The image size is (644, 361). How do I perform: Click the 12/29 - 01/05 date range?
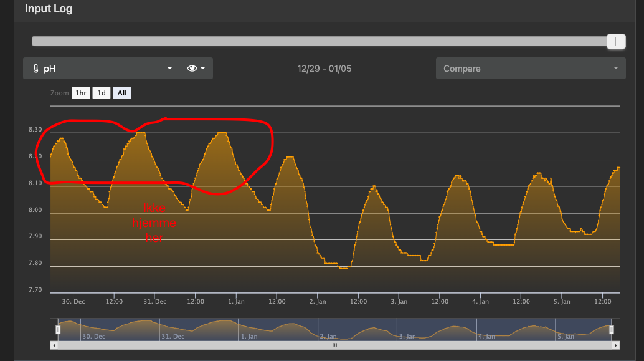click(x=324, y=69)
